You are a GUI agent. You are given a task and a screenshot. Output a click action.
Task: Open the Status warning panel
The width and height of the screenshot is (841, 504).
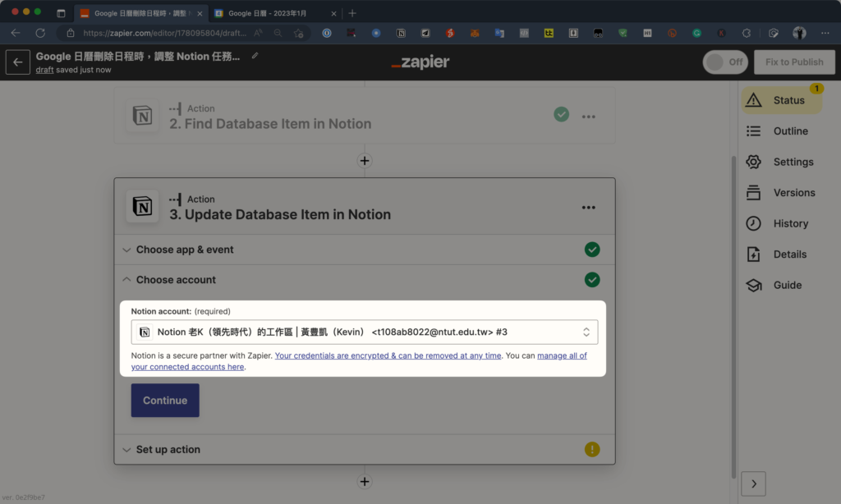coord(782,100)
